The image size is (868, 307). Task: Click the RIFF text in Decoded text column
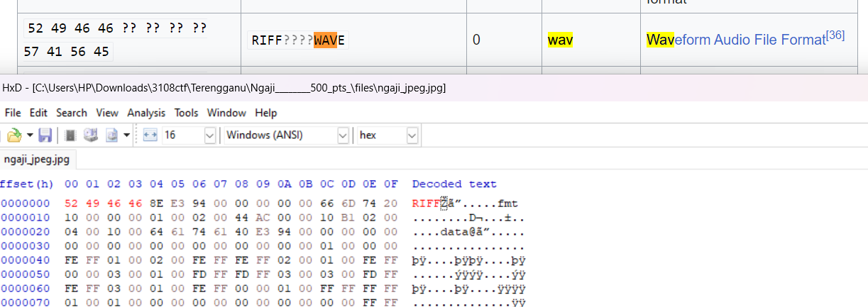click(x=426, y=203)
